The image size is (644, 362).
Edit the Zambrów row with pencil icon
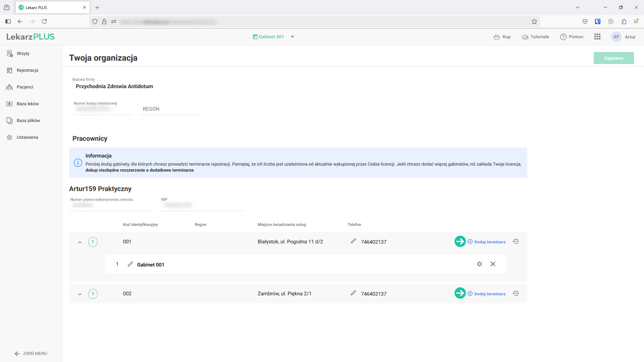353,293
